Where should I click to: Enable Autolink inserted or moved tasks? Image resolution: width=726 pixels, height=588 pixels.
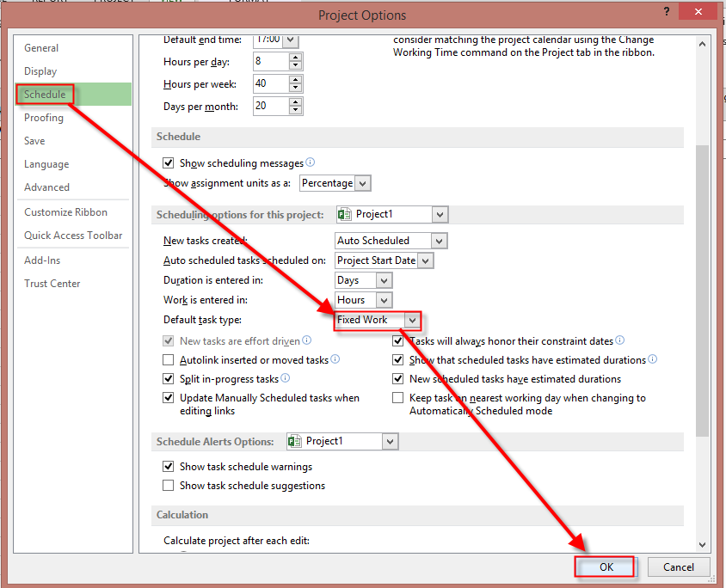[169, 360]
